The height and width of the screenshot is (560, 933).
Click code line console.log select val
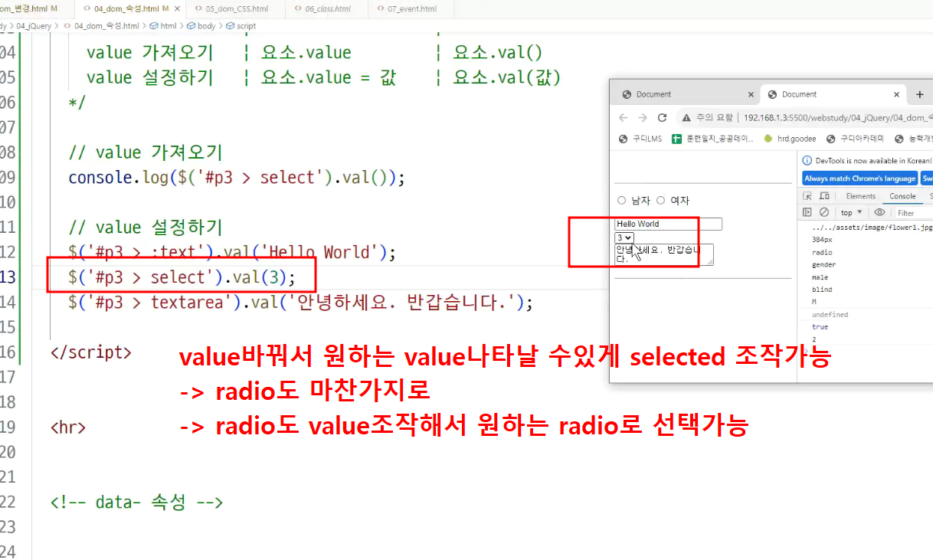(x=236, y=178)
